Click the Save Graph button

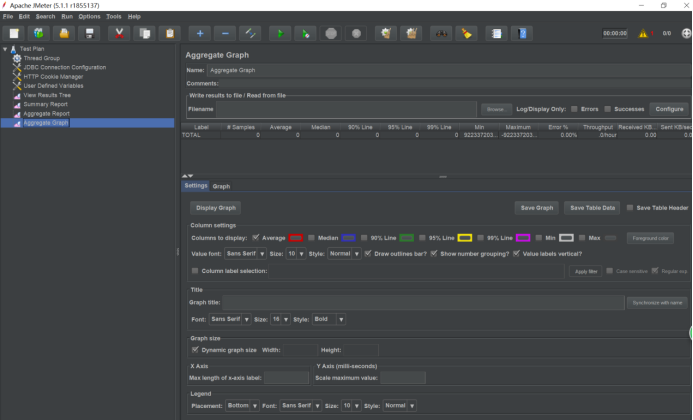coord(537,208)
